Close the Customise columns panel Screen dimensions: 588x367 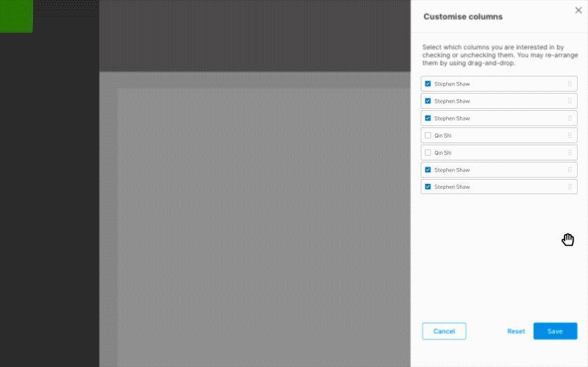(x=578, y=10)
